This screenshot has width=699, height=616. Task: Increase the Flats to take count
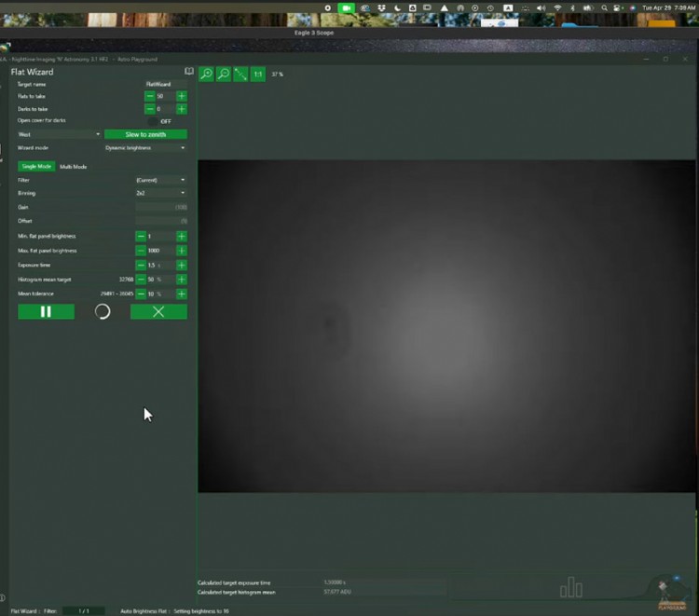[182, 96]
